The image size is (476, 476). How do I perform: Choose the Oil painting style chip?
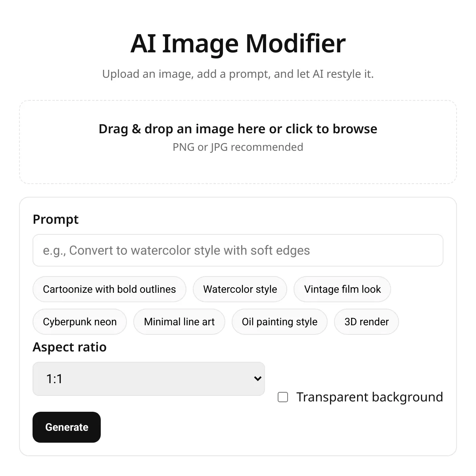280,322
